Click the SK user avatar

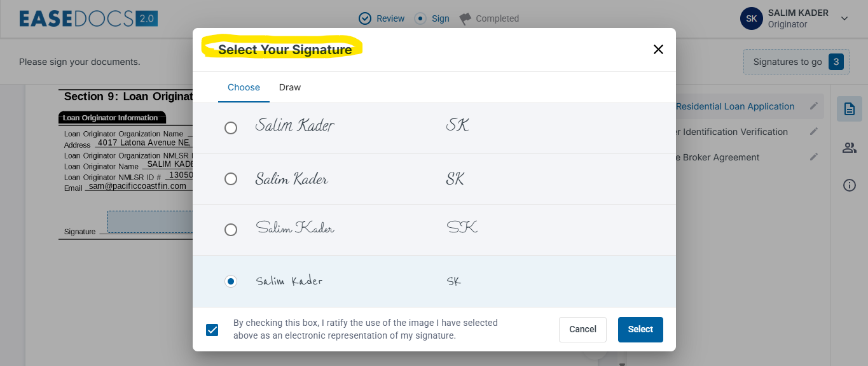pos(751,18)
